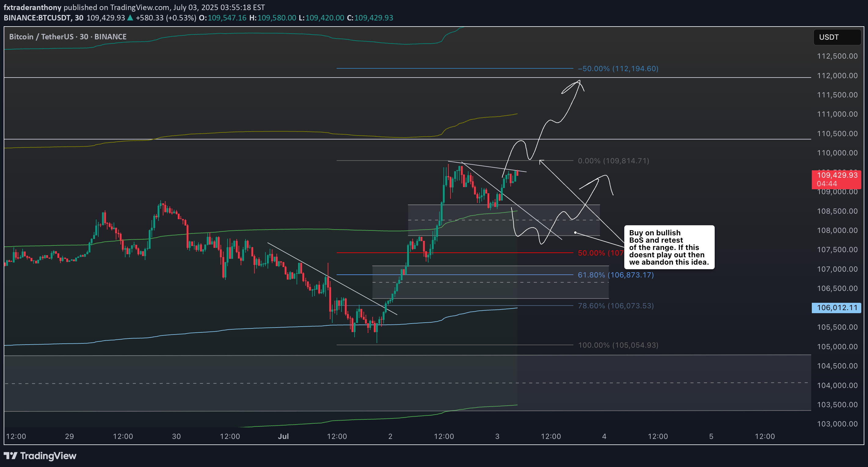868x467 pixels.
Task: Click the +580.33 (+0.53%) change value
Action: [x=166, y=18]
